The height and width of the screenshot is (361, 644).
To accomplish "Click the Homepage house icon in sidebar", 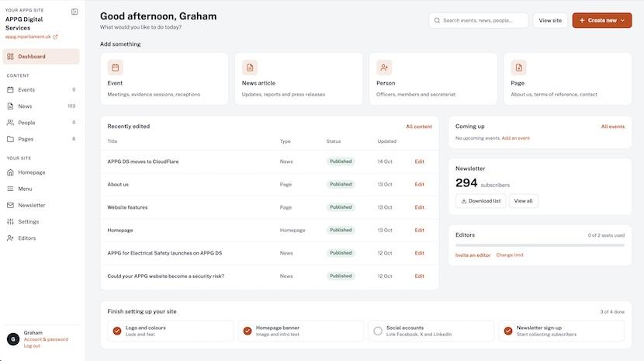I will (x=10, y=172).
